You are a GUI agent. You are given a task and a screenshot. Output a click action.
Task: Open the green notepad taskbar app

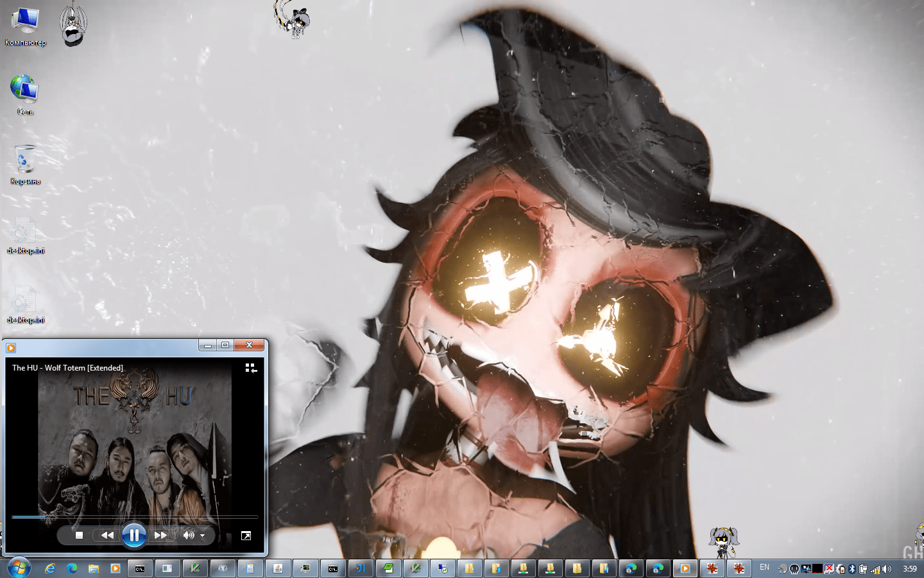(388, 568)
